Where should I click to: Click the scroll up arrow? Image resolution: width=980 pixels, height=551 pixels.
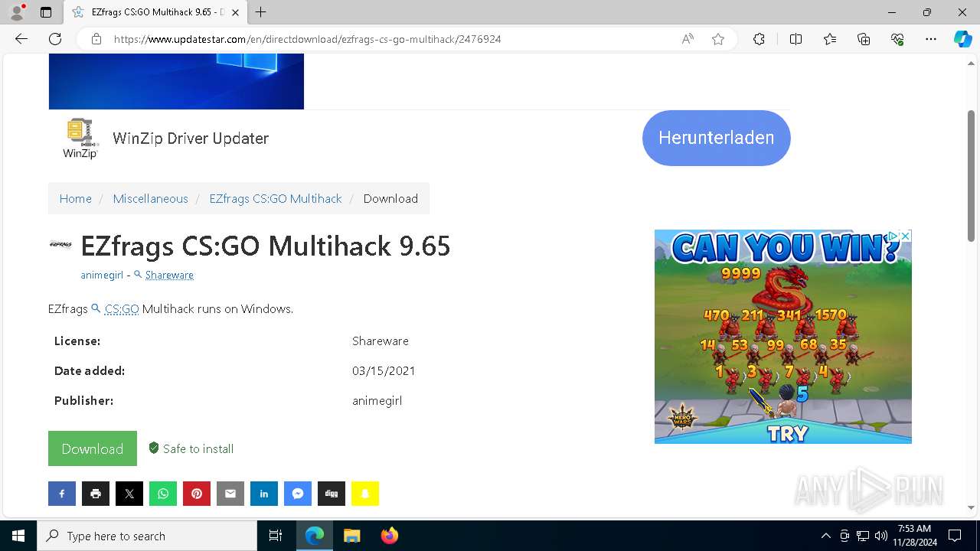click(x=972, y=64)
